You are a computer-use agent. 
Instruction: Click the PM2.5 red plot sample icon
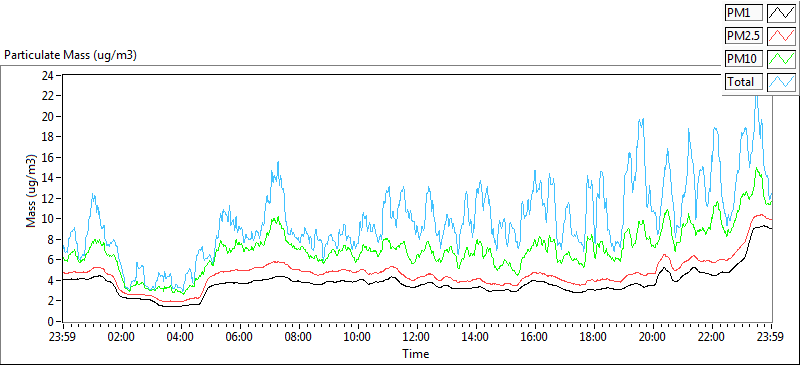[x=782, y=36]
